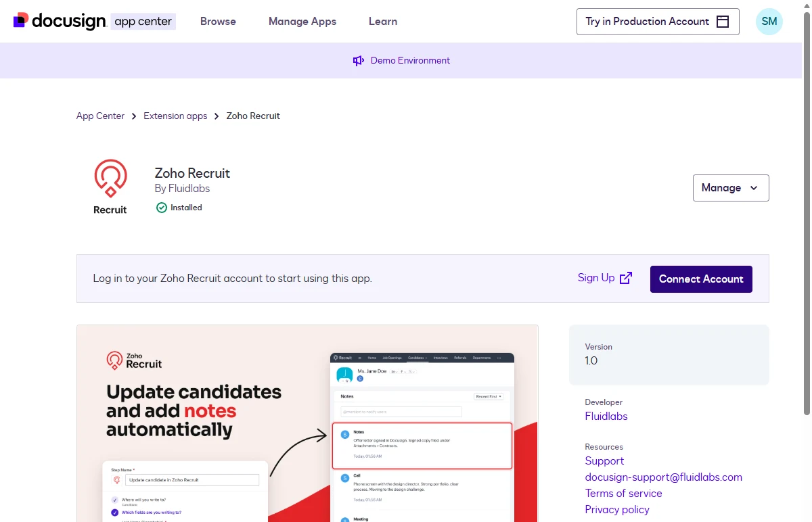This screenshot has height=522, width=812.
Task: Open Terms of service link
Action: [x=624, y=494]
